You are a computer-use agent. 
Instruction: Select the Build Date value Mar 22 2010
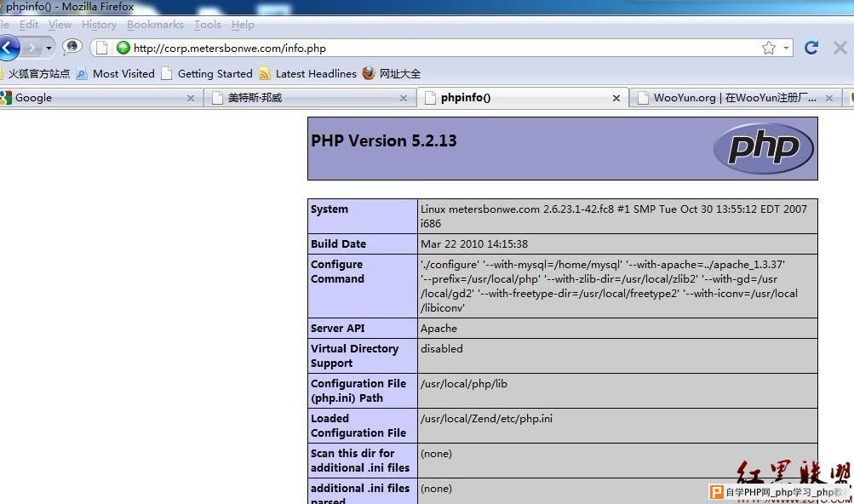(x=474, y=244)
